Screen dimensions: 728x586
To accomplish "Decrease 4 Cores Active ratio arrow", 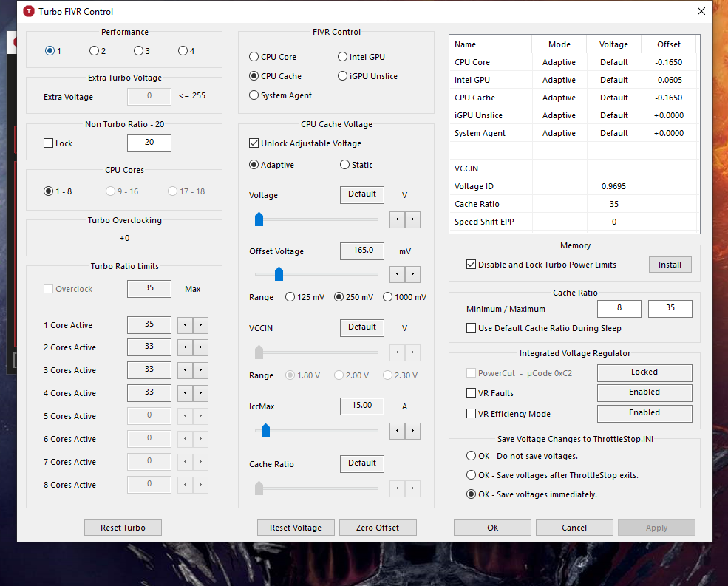I will [x=186, y=393].
